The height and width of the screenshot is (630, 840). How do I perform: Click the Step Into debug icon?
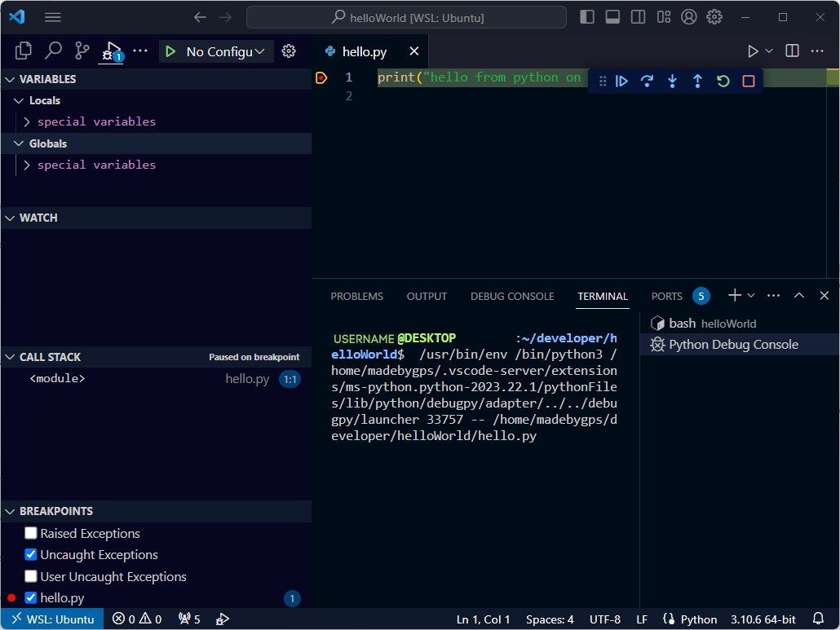click(671, 81)
